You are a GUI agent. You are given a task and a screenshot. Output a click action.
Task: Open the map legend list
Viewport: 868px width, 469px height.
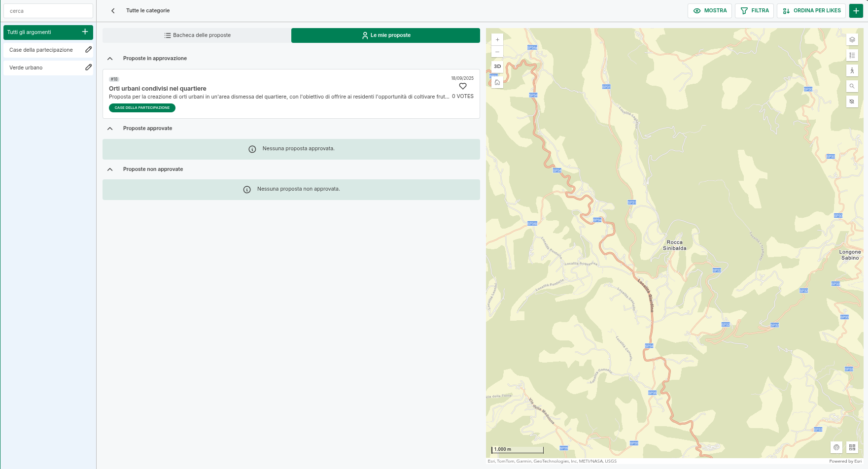click(852, 55)
